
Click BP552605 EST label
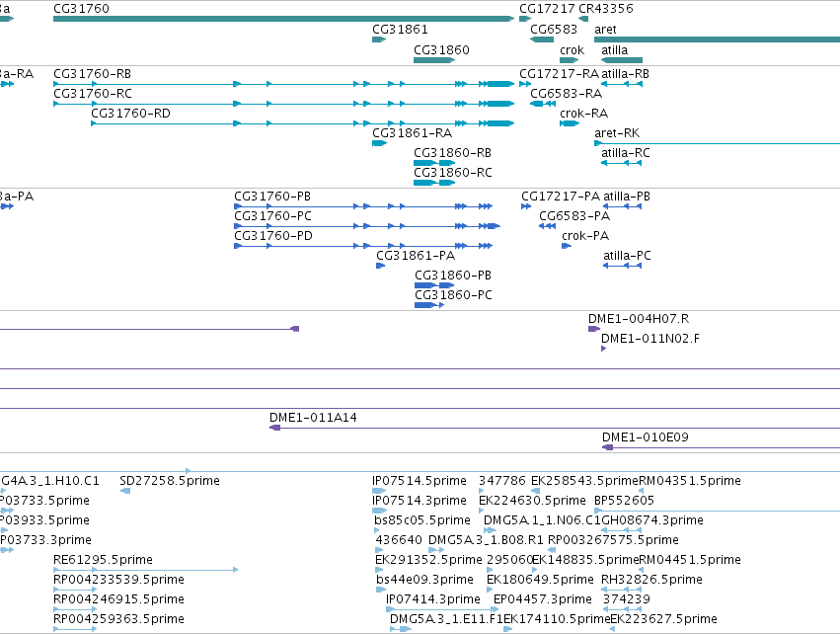point(625,501)
